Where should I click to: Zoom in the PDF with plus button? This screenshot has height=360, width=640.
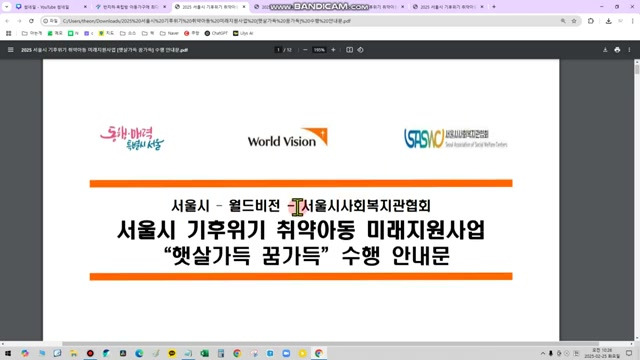click(x=333, y=50)
